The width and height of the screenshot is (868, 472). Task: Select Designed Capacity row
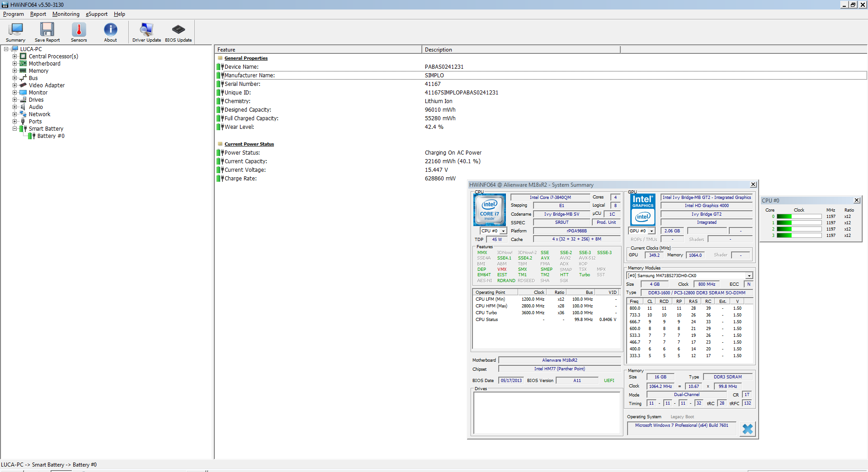(x=541, y=110)
